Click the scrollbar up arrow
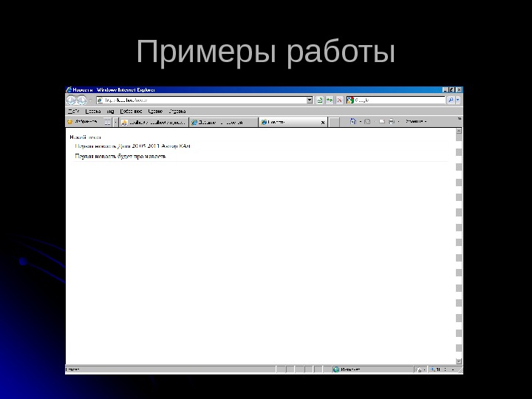 tap(459, 131)
